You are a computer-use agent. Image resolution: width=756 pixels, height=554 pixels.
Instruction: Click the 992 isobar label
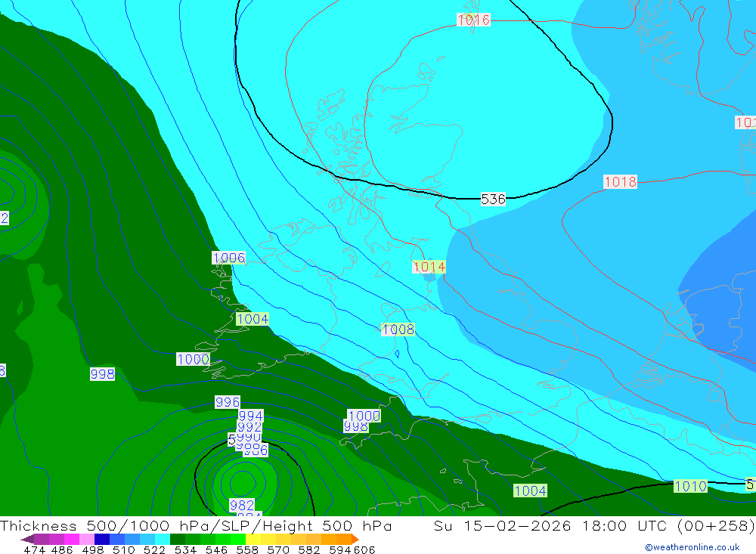tap(249, 427)
